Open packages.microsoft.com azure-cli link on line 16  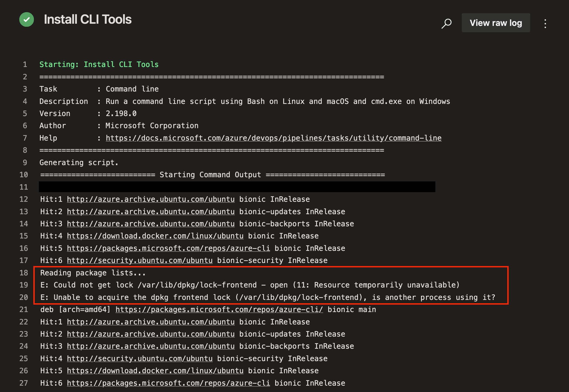[168, 248]
